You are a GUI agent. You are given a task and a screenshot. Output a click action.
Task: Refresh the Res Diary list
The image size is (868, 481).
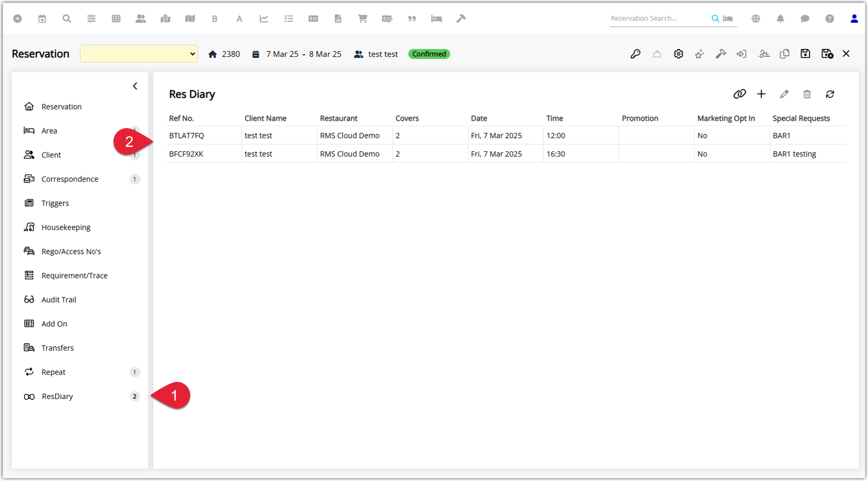click(830, 94)
